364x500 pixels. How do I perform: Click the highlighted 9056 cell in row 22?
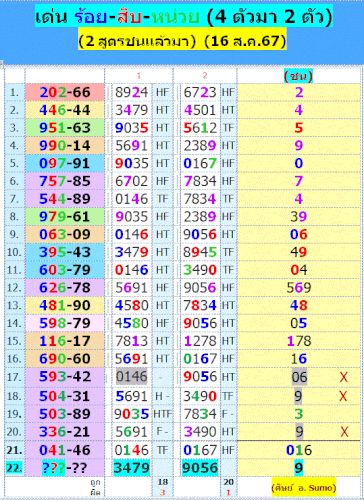(x=200, y=468)
